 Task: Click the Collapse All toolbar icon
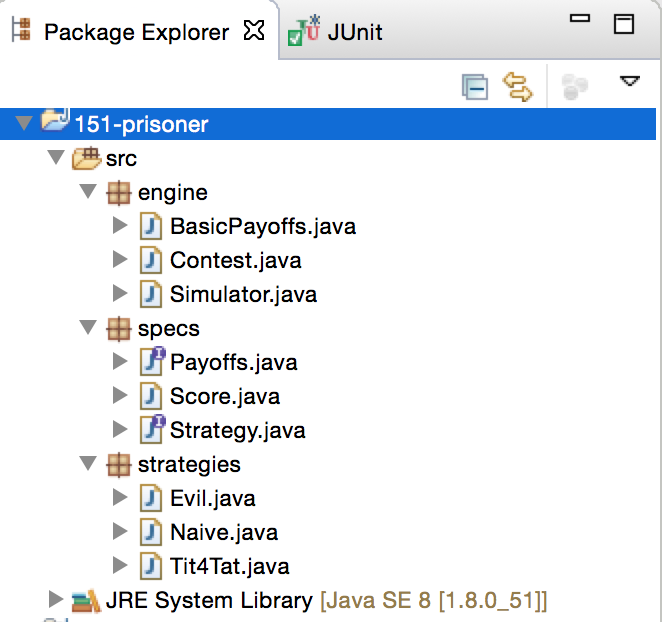(x=474, y=87)
